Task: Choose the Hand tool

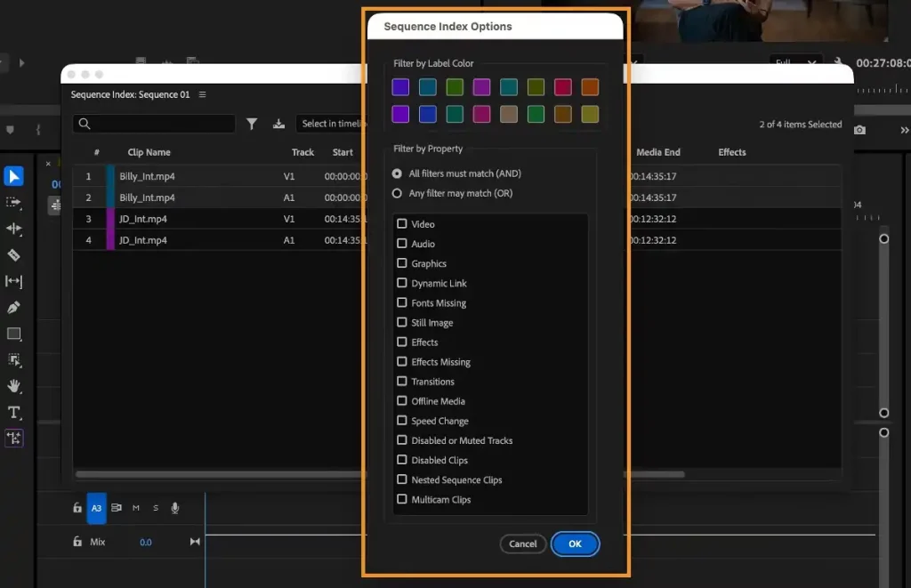Action: pyautogui.click(x=13, y=386)
